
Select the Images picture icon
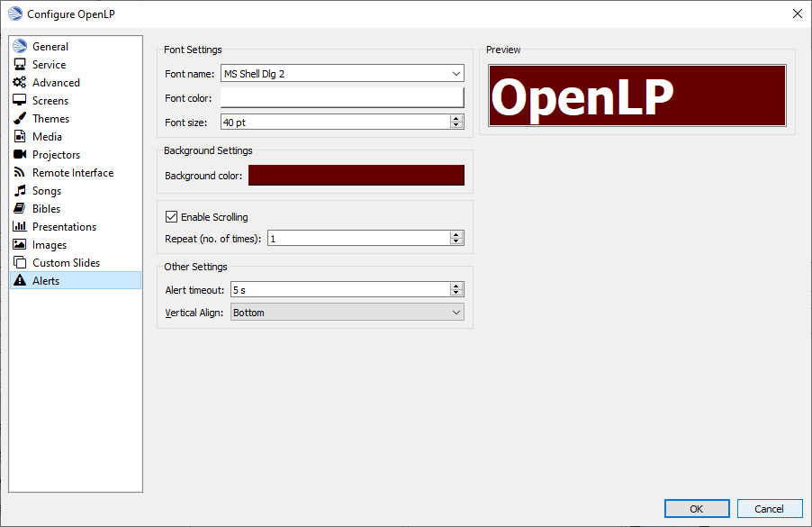point(20,245)
